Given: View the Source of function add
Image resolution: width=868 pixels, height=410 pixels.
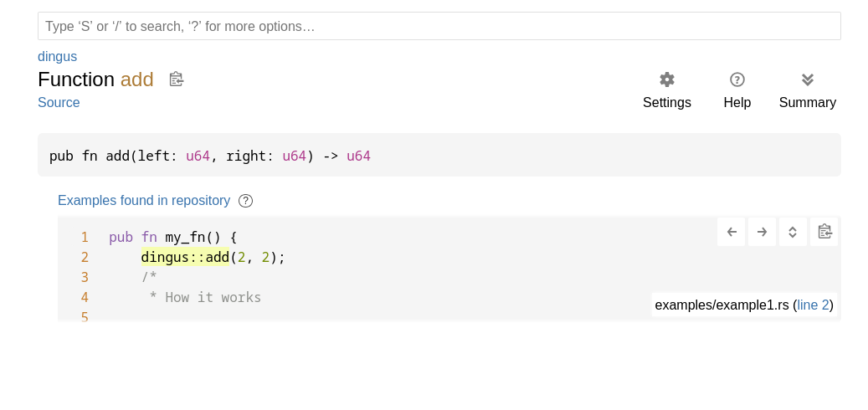Looking at the screenshot, I should tap(59, 102).
